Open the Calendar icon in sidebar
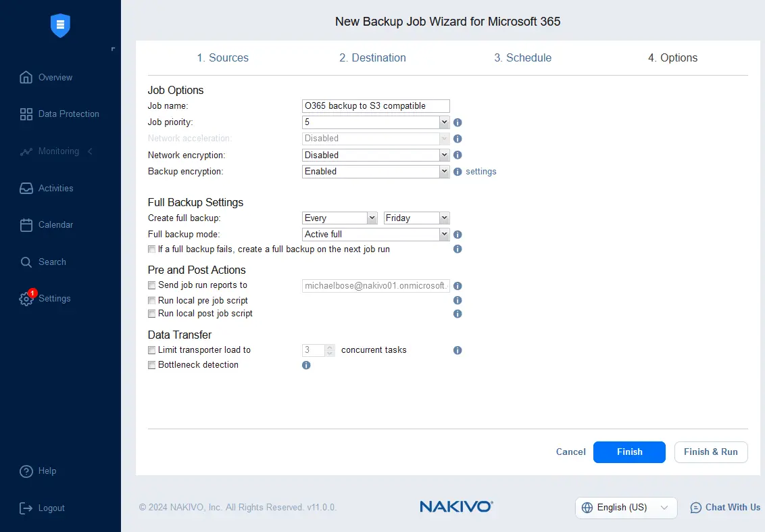The width and height of the screenshot is (765, 532). [26, 225]
